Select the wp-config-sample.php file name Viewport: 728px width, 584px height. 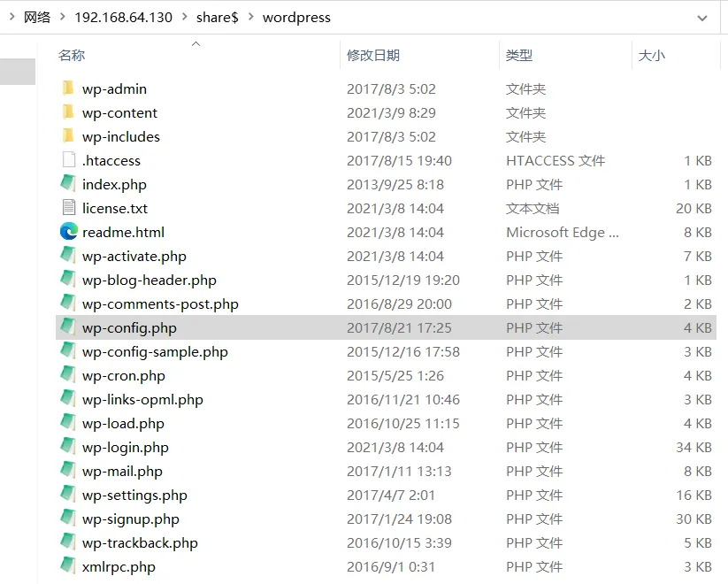[155, 351]
